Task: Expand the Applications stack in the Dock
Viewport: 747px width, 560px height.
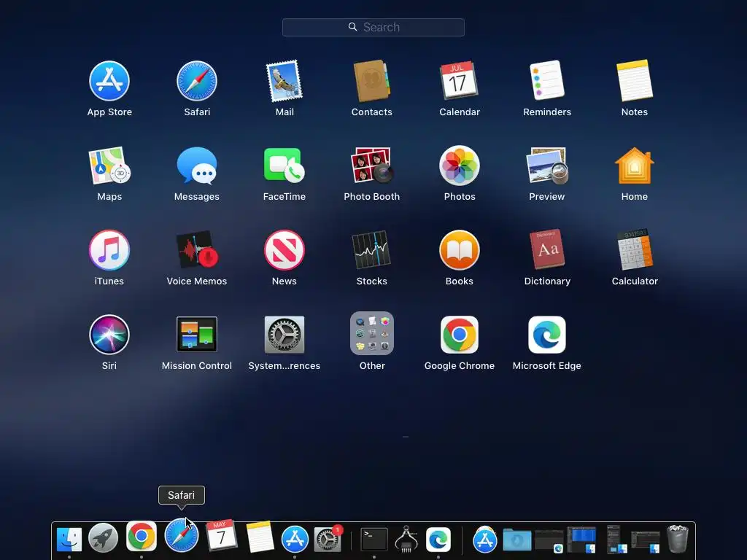Action: [x=485, y=540]
